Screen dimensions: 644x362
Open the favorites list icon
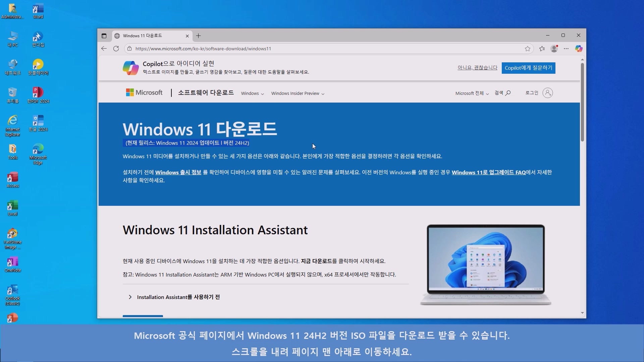(542, 49)
